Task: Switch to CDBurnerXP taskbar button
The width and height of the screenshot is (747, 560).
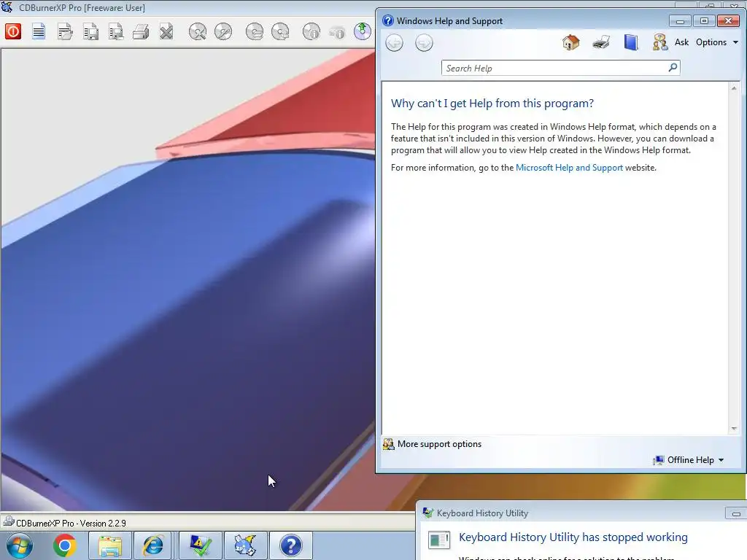Action: (x=245, y=545)
